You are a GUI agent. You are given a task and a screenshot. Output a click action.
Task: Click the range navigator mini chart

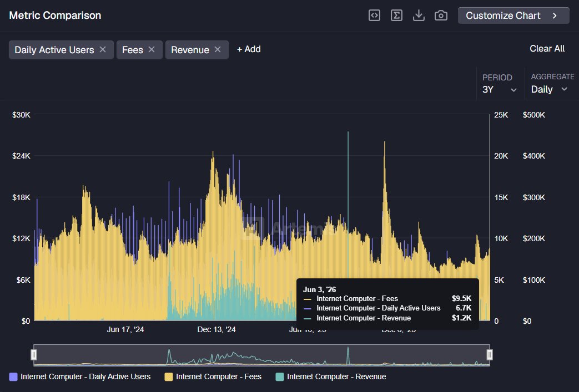tap(261, 355)
